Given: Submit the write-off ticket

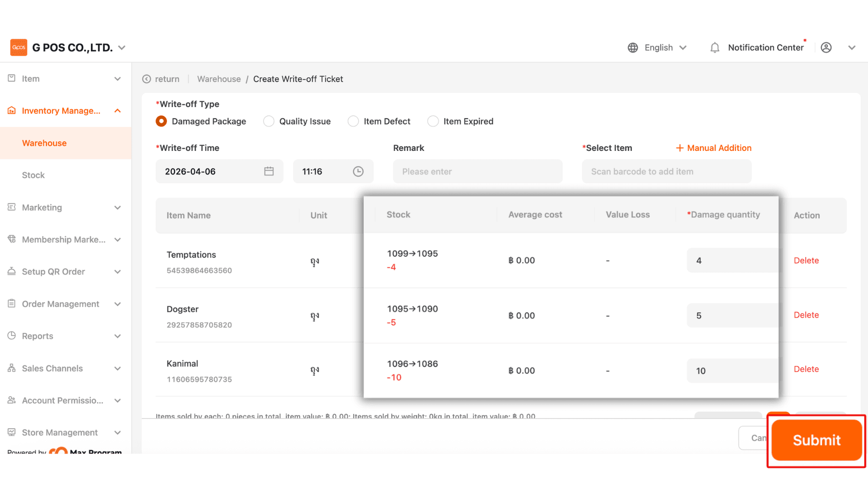Looking at the screenshot, I should tap(816, 440).
